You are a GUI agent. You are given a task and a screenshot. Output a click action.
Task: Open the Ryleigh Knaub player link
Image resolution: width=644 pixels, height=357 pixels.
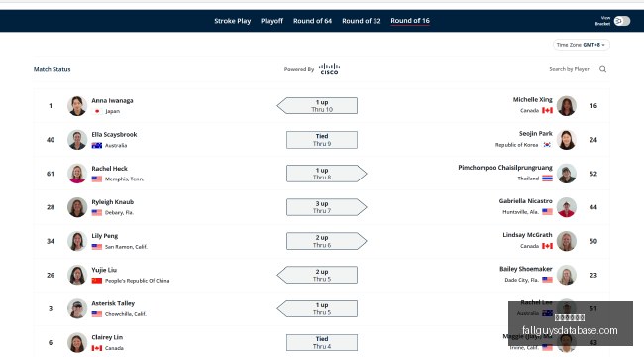113,202
